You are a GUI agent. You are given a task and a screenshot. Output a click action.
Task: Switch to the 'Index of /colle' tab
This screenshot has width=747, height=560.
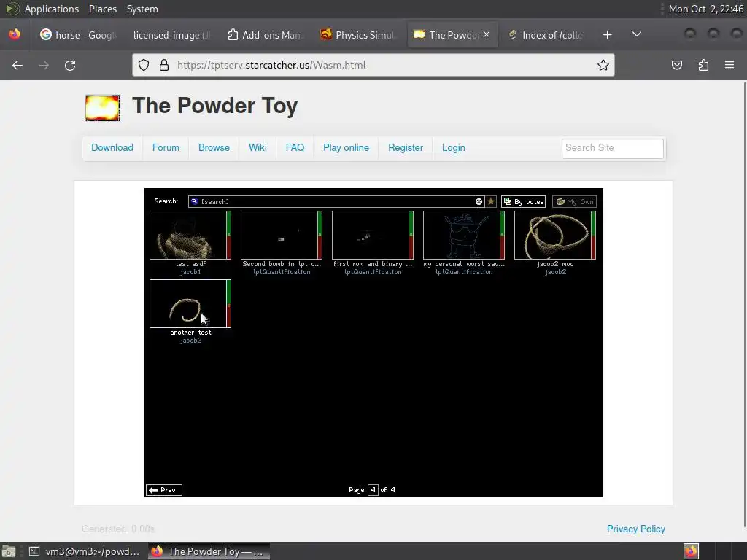click(546, 35)
